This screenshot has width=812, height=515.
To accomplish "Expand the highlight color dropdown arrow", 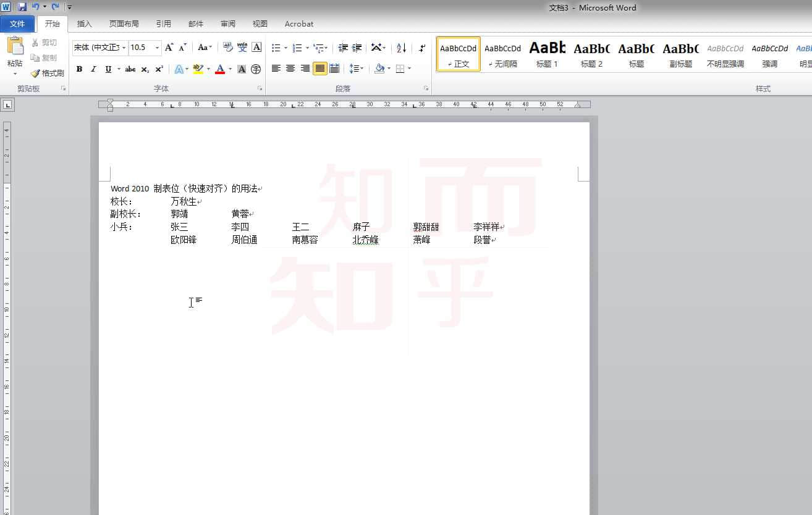I will [208, 69].
